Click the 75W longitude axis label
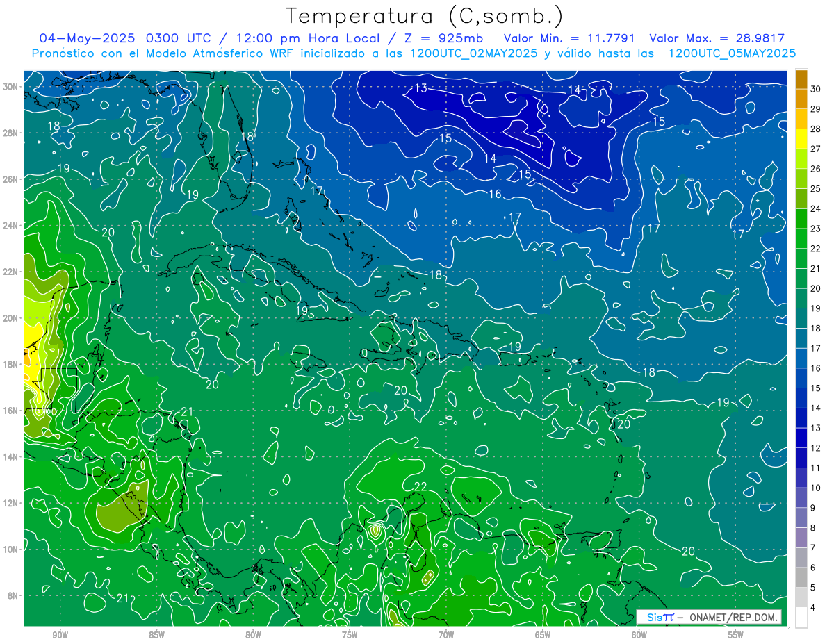Screen dimensions: 834x644 pos(350,635)
